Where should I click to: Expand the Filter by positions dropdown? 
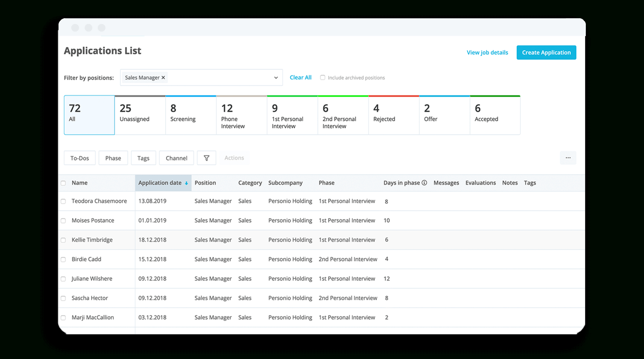275,77
